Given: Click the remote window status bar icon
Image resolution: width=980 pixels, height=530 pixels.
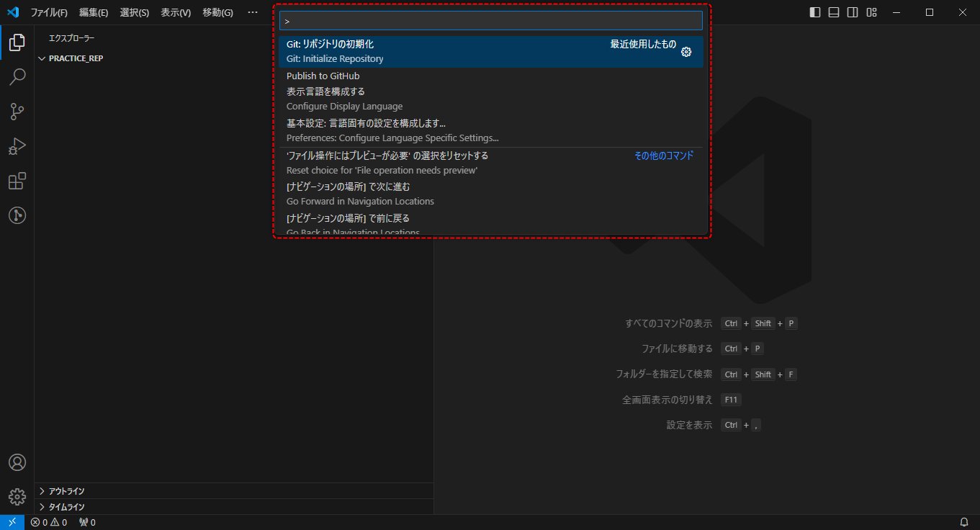Looking at the screenshot, I should [x=12, y=522].
